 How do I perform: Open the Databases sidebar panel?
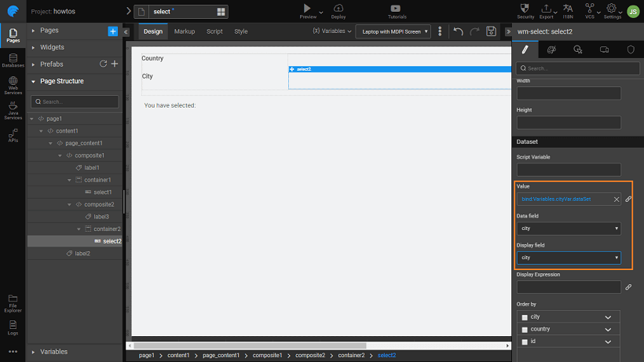pyautogui.click(x=13, y=60)
